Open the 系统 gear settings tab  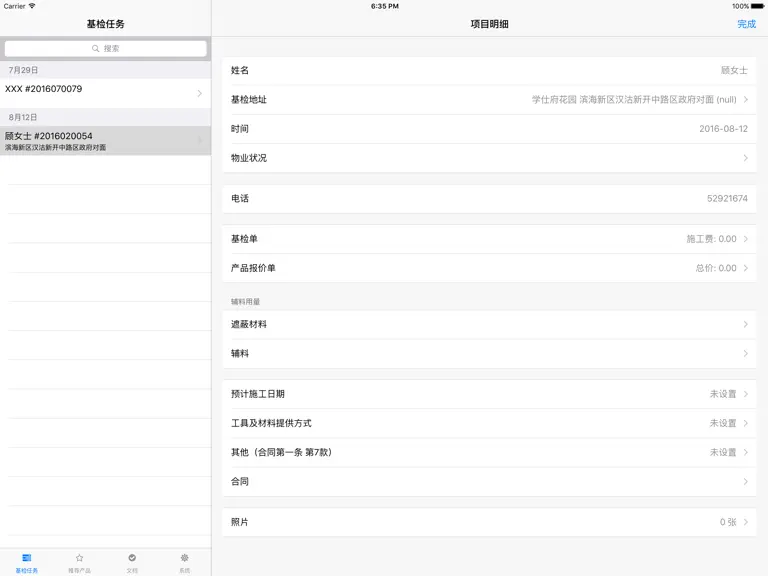185,563
